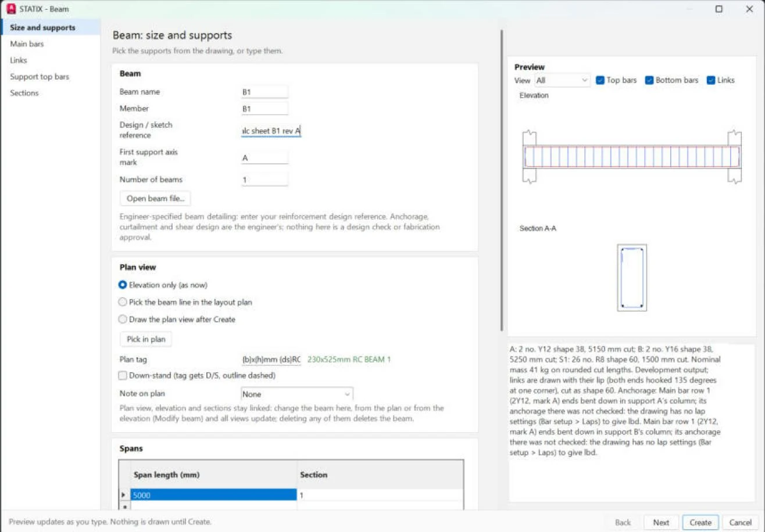765x532 pixels.
Task: Click the Next button
Action: click(661, 522)
